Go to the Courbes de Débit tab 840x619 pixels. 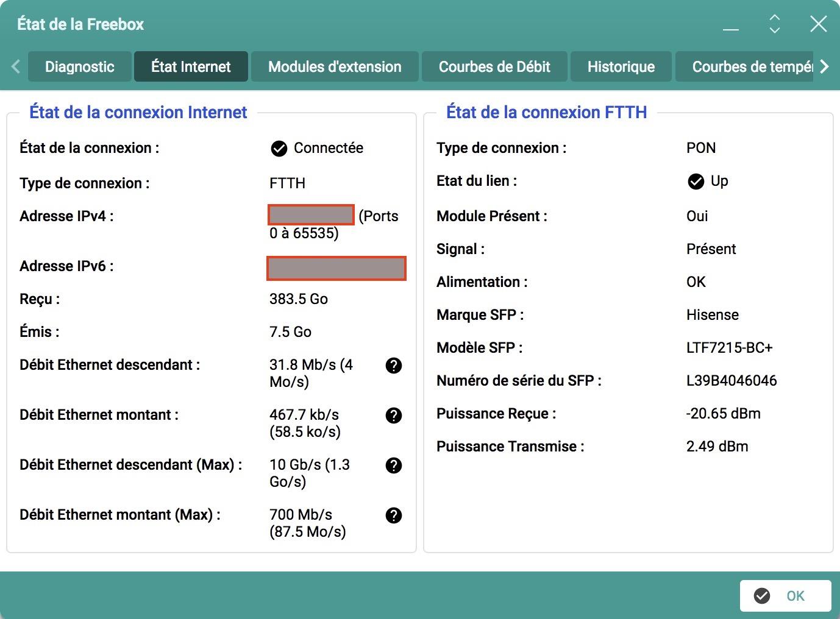pyautogui.click(x=494, y=66)
